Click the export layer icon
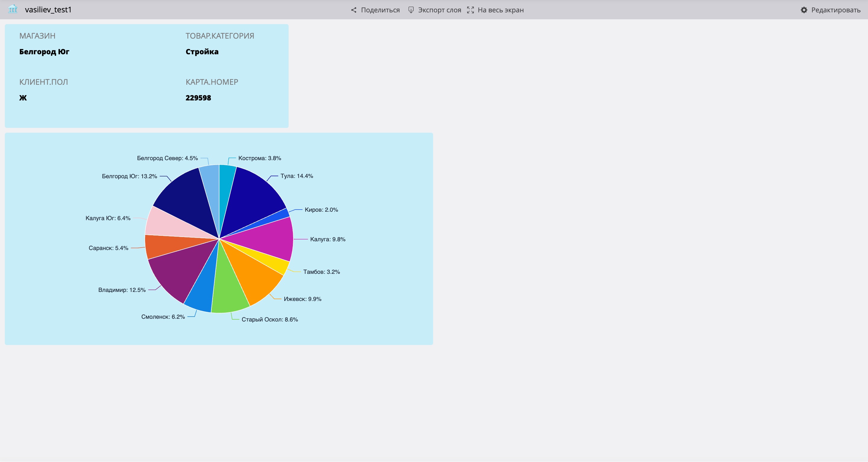Image resolution: width=868 pixels, height=462 pixels. (x=411, y=10)
